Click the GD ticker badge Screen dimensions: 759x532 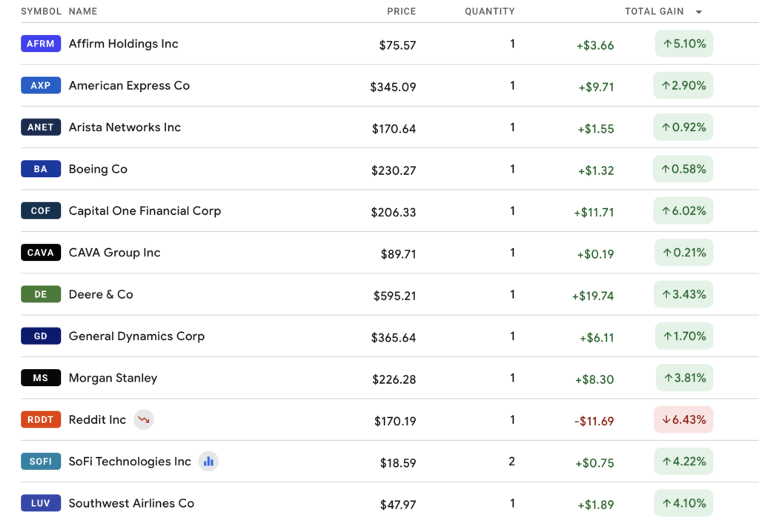(41, 336)
